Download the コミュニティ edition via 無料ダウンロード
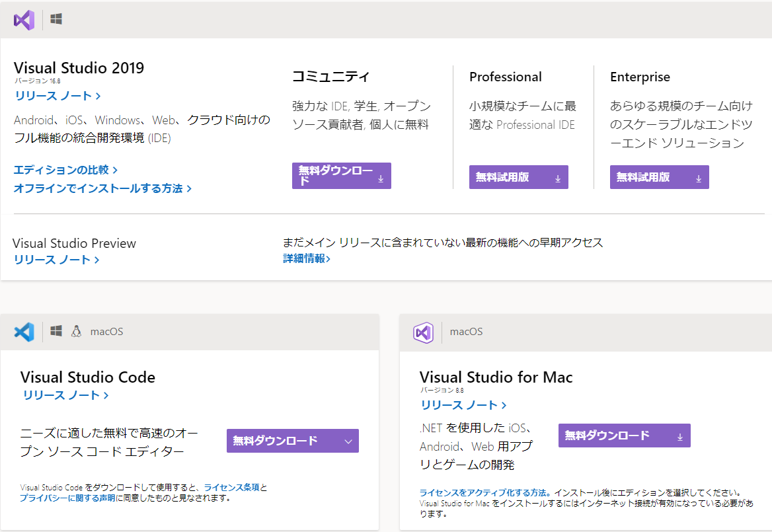772x532 pixels. click(x=341, y=176)
